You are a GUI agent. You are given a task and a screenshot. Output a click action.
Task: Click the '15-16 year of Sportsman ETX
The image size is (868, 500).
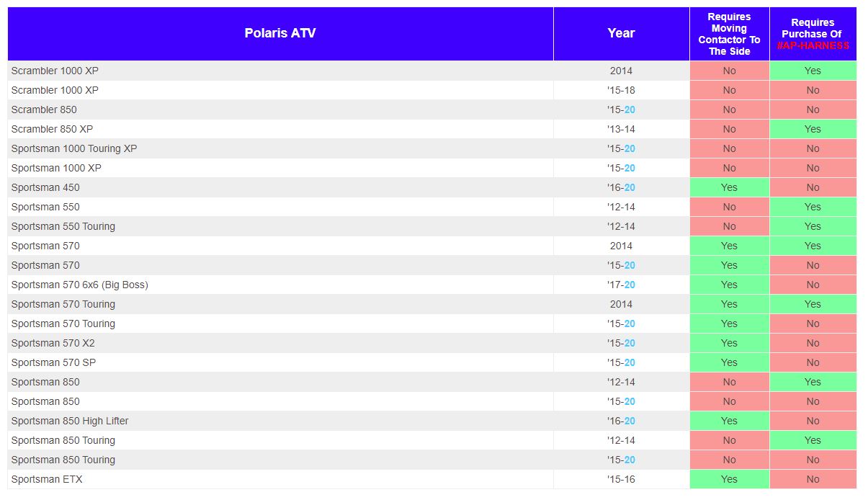point(621,479)
